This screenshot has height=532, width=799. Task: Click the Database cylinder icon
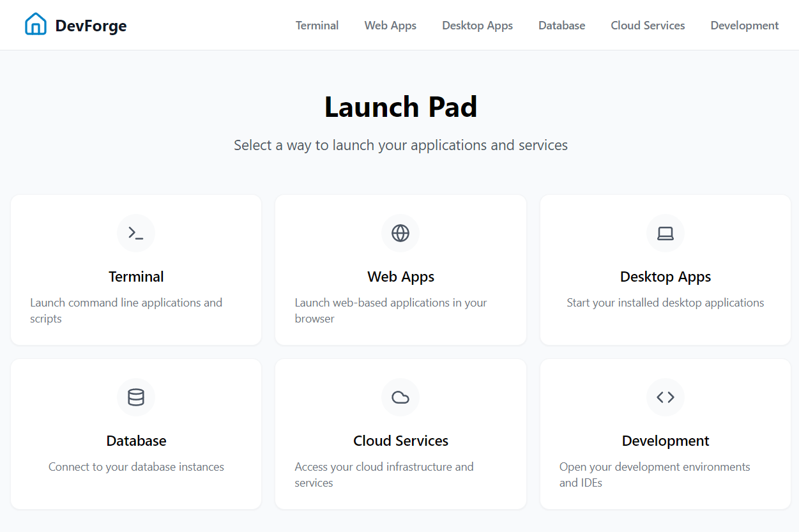tap(136, 397)
